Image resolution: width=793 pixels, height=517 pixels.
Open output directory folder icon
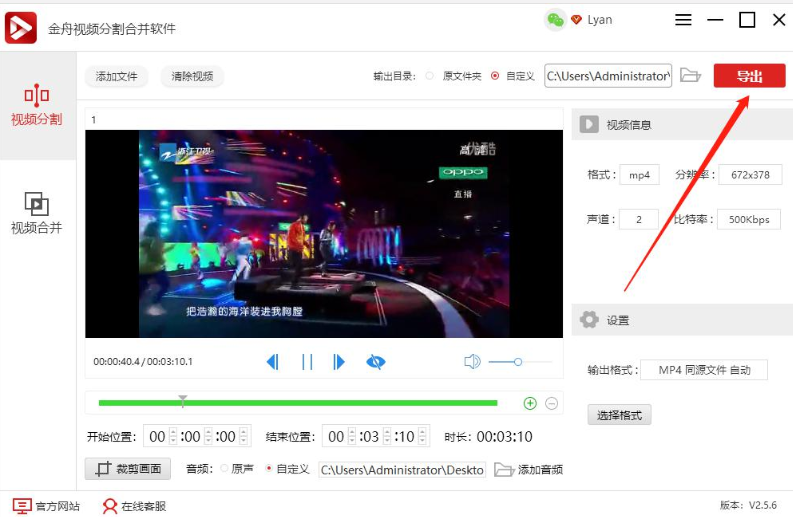tap(689, 76)
